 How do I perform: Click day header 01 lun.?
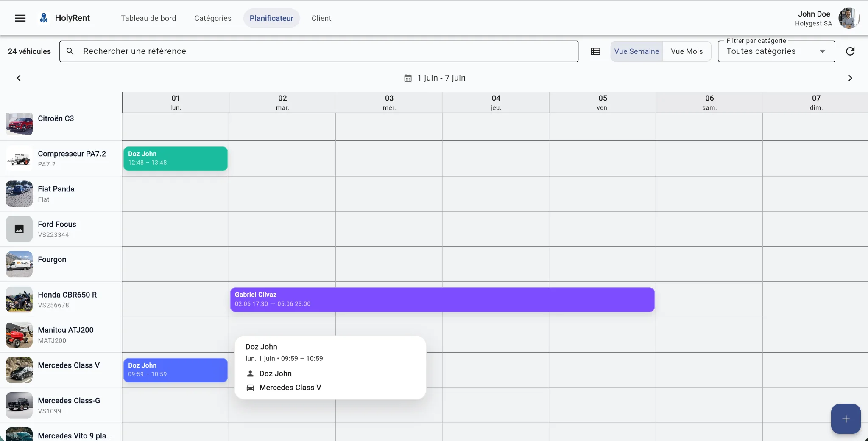pos(176,102)
